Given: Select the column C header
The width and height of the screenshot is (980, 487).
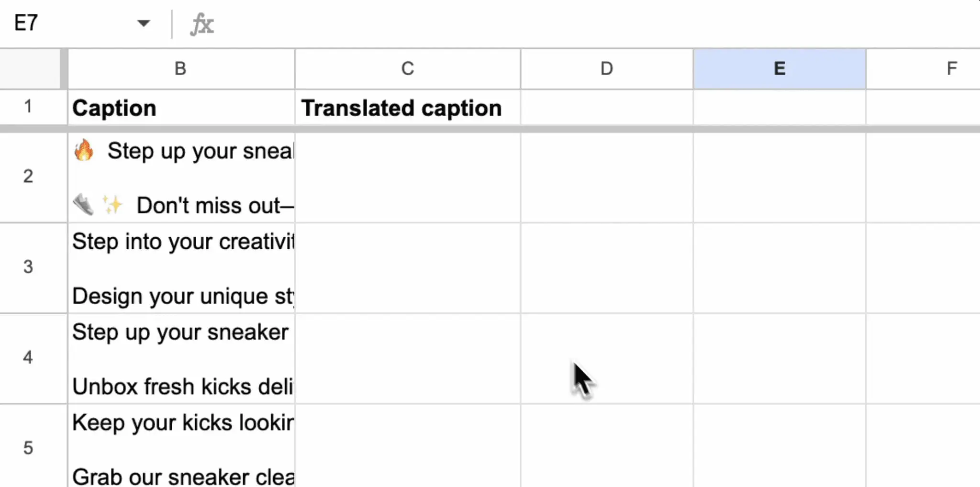Looking at the screenshot, I should click(407, 69).
